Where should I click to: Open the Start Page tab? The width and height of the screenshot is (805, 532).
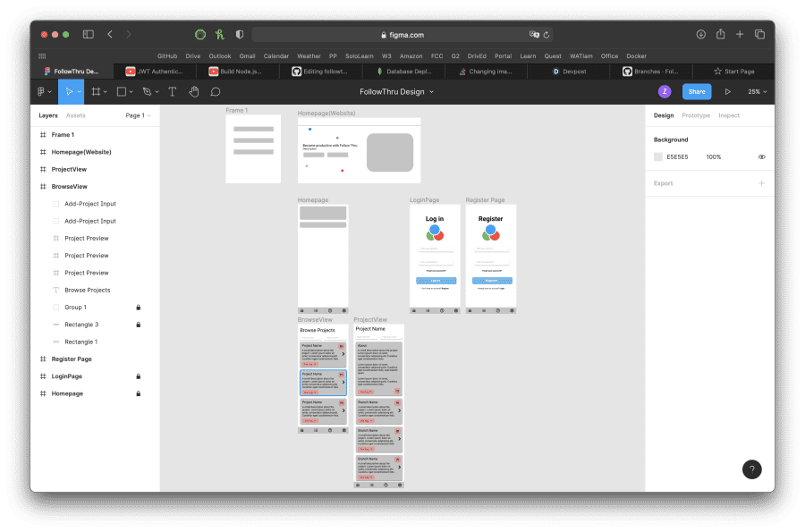(x=734, y=72)
